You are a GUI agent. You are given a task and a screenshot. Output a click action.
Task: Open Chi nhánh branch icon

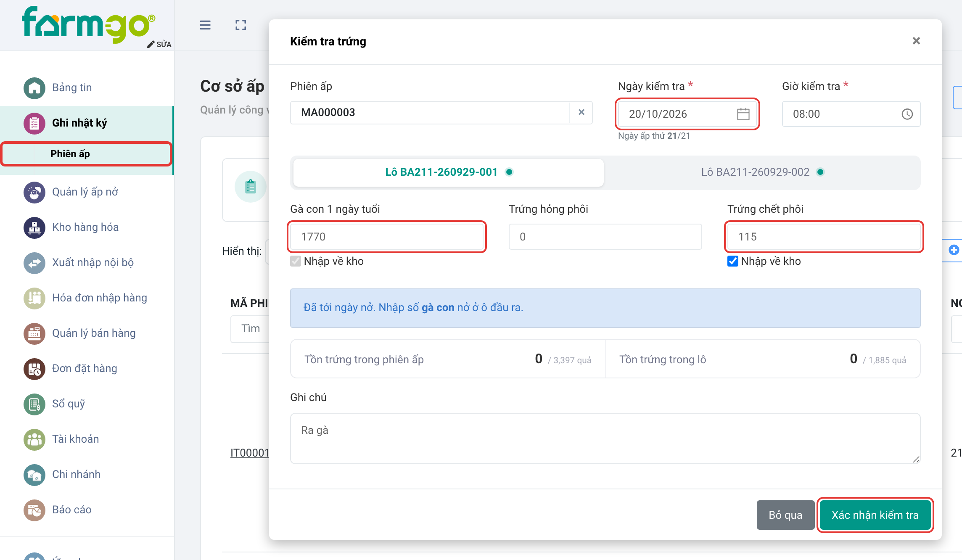34,475
